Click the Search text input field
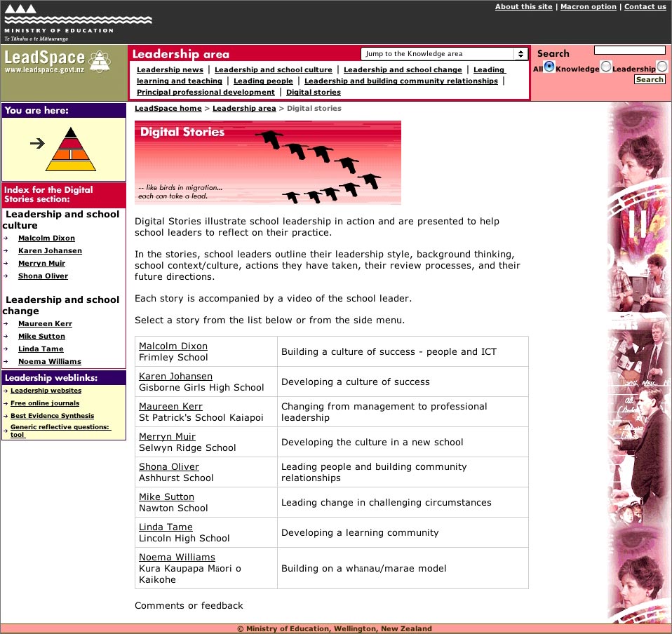Screen dimensions: 672x634 click(630, 50)
